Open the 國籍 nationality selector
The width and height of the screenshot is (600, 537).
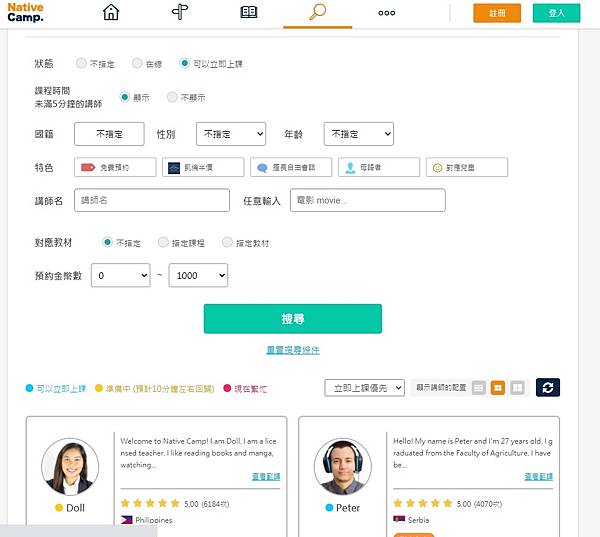109,134
